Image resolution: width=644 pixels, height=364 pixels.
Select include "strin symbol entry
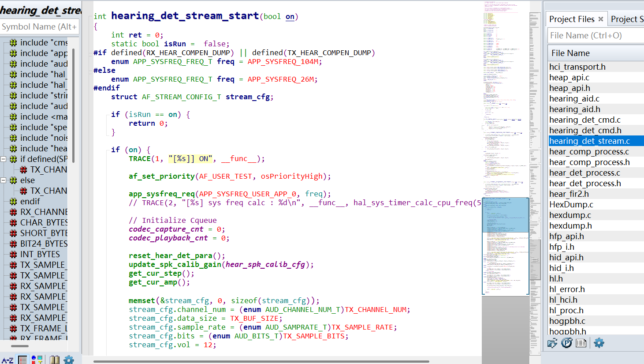[x=39, y=95]
